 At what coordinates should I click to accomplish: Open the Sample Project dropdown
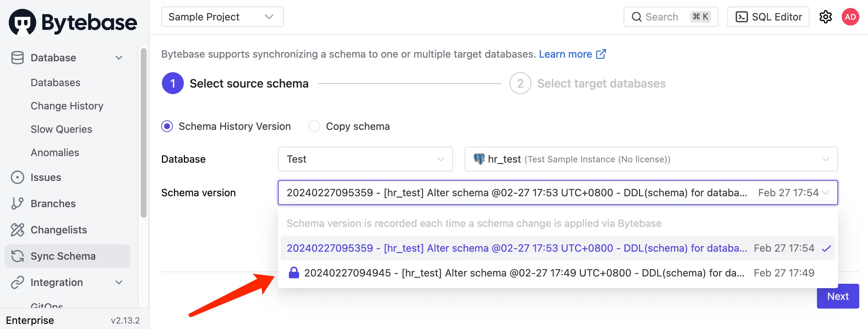[222, 17]
